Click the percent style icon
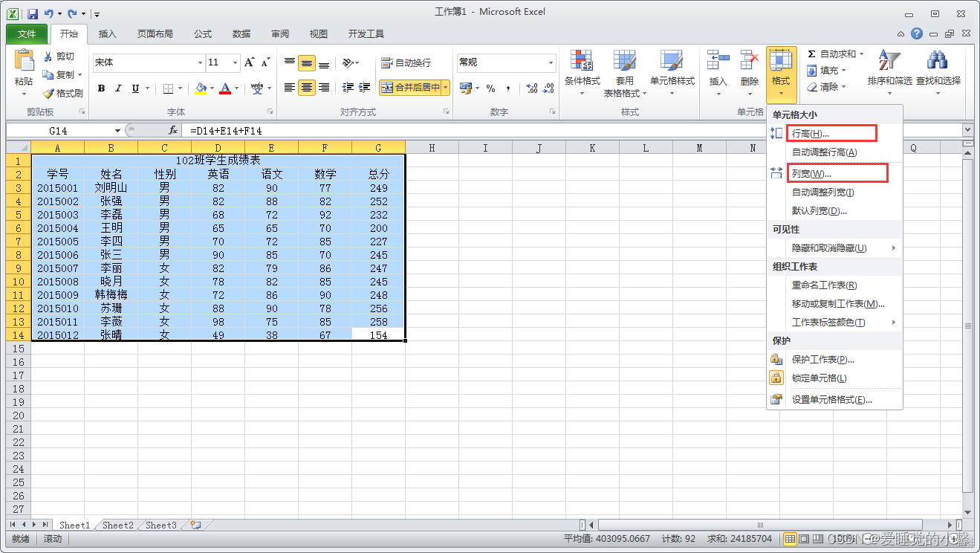Screen dimensions: 980x553 (490, 88)
